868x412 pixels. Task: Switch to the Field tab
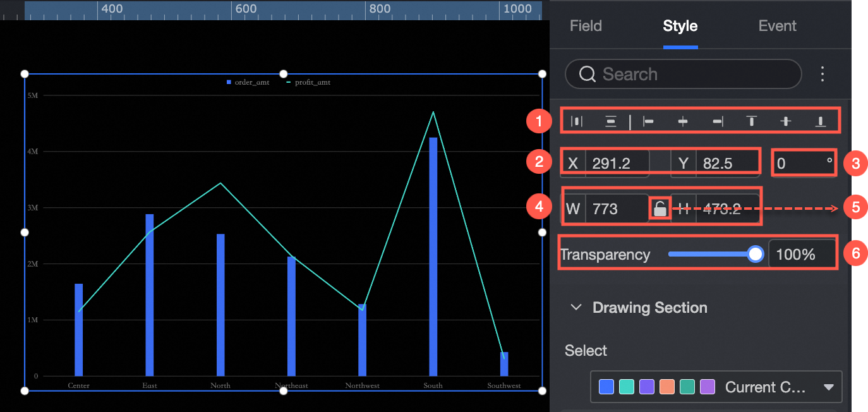click(x=586, y=26)
